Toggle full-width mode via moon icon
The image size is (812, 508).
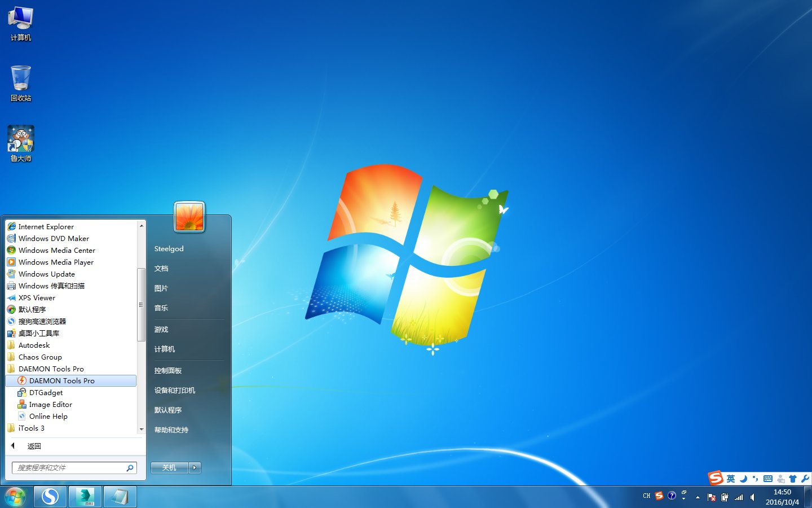pyautogui.click(x=744, y=478)
